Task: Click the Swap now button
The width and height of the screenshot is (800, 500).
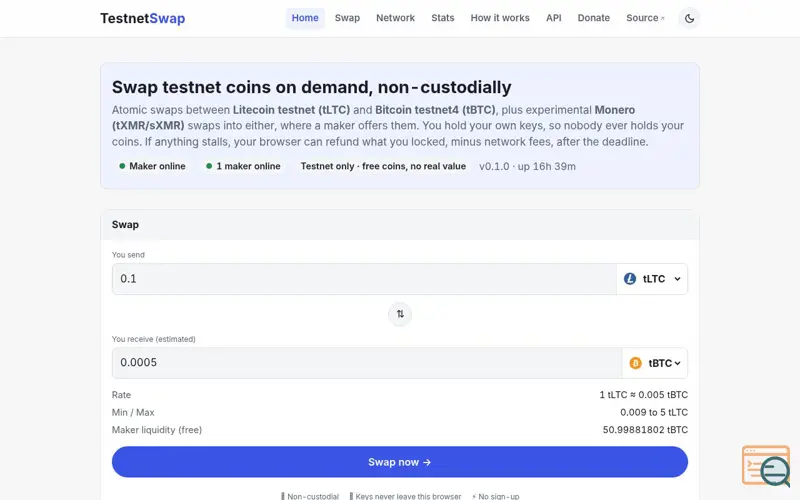Action: 400,462
